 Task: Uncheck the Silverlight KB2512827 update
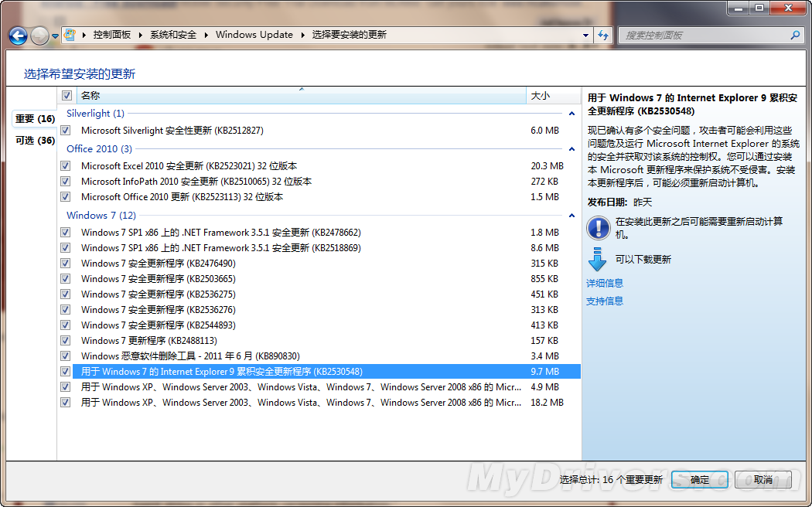tap(65, 131)
